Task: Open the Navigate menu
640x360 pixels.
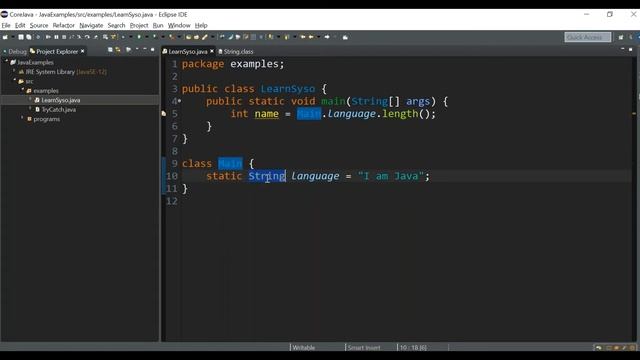Action: click(x=91, y=25)
